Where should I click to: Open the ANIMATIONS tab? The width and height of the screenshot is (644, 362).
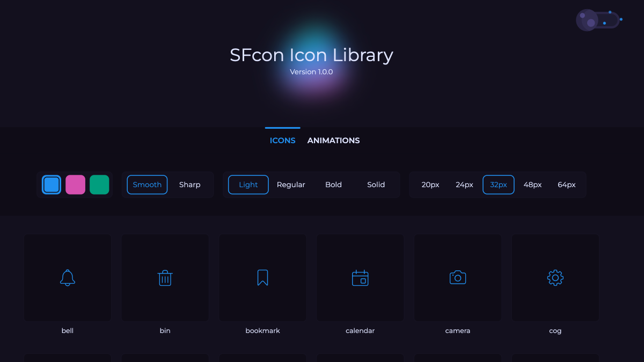click(334, 141)
